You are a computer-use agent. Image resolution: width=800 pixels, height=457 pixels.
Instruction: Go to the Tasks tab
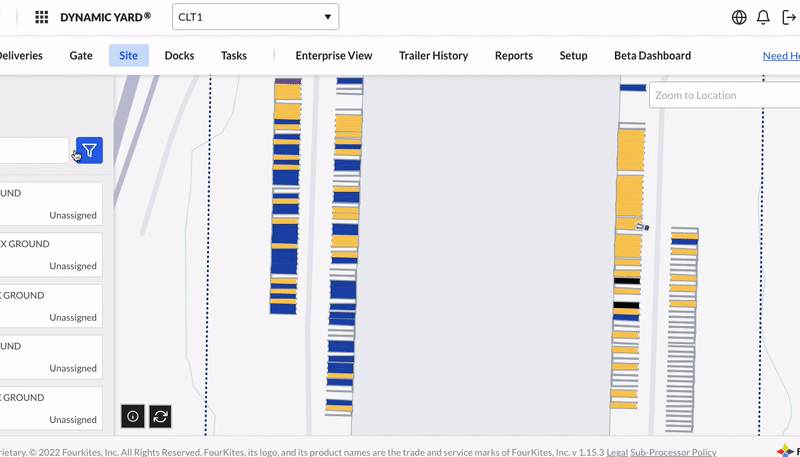[234, 56]
